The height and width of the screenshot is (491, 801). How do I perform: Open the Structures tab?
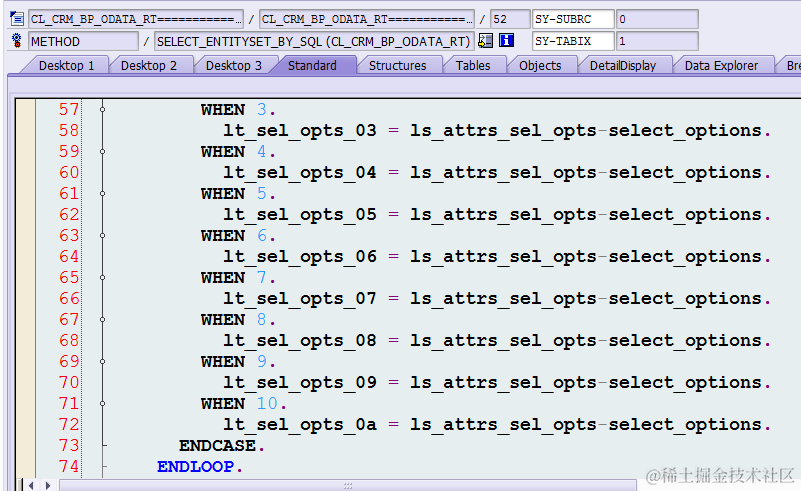(397, 65)
